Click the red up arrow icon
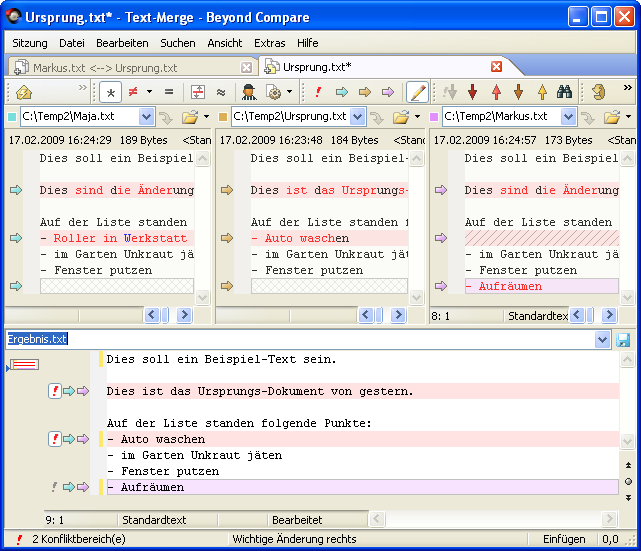 point(496,92)
